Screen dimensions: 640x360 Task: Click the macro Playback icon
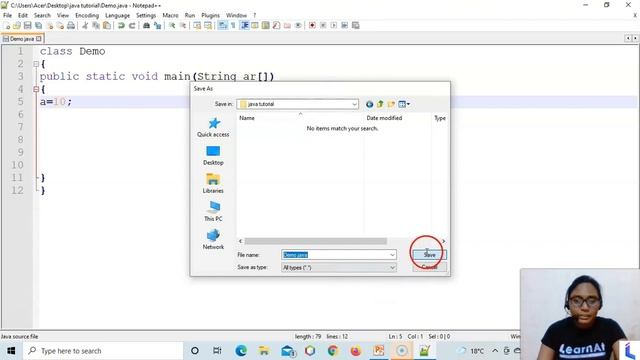click(x=333, y=25)
